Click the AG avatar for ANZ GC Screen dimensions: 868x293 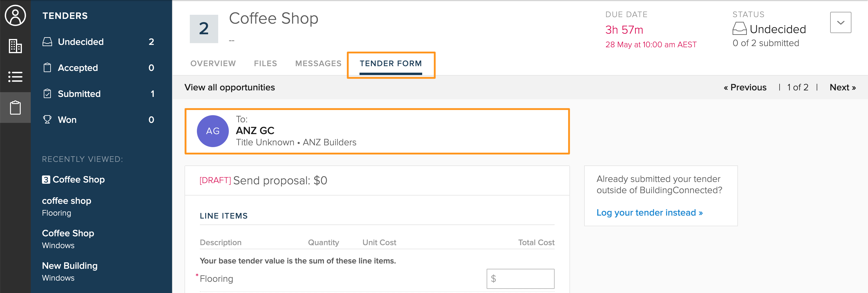(x=213, y=131)
